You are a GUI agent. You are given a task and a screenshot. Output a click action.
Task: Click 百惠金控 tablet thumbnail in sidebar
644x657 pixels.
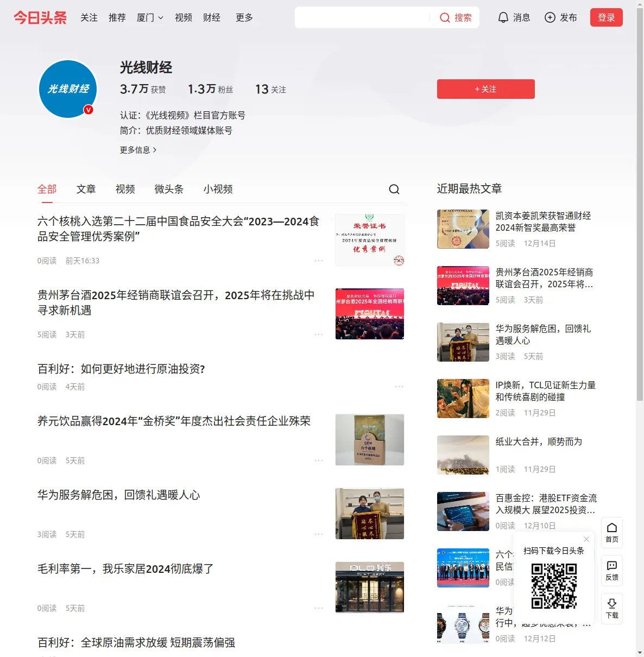(463, 511)
